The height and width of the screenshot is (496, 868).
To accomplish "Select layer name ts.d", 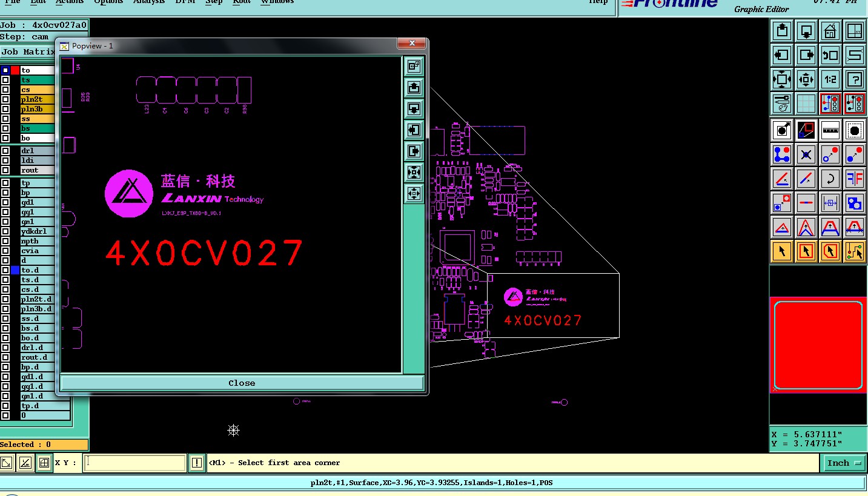I will point(38,280).
